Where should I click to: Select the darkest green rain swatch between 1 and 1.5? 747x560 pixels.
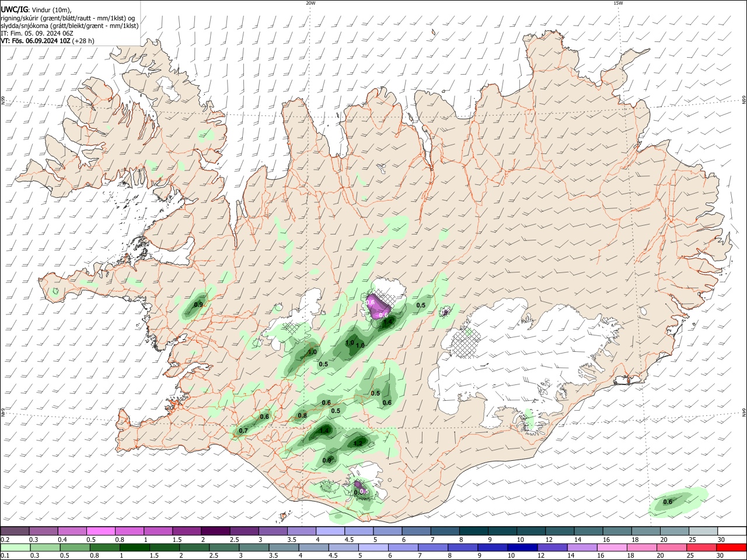coord(135,547)
